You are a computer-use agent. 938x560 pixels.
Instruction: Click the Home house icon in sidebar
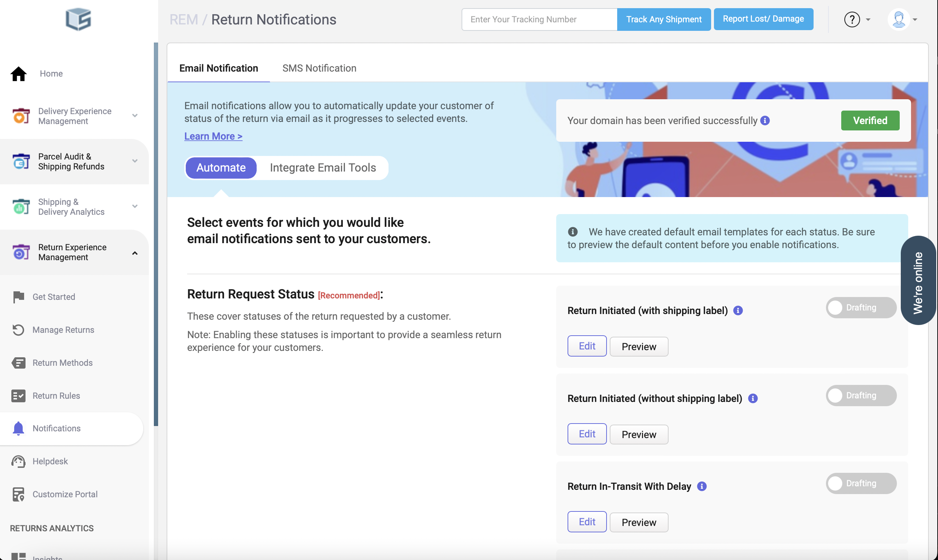(18, 74)
